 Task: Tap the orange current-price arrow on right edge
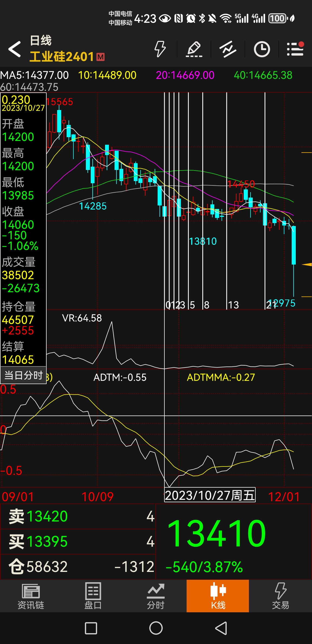pyautogui.click(x=307, y=264)
